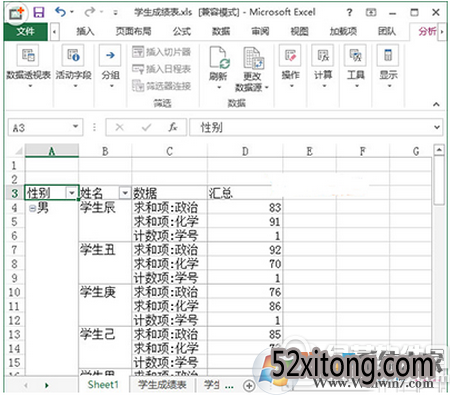Collapse the ribbon using the up chevron

tap(436, 105)
